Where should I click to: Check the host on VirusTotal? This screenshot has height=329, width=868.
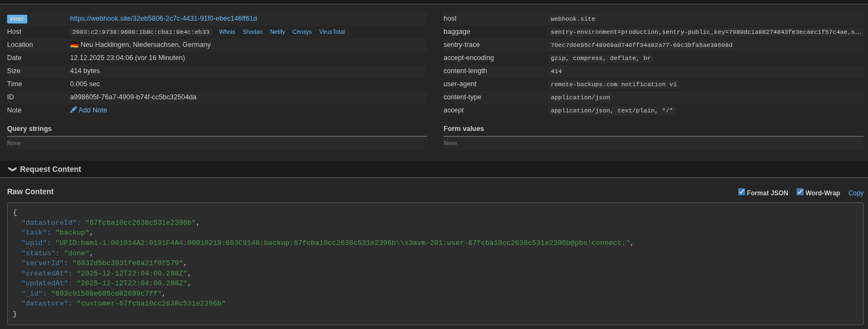[332, 32]
